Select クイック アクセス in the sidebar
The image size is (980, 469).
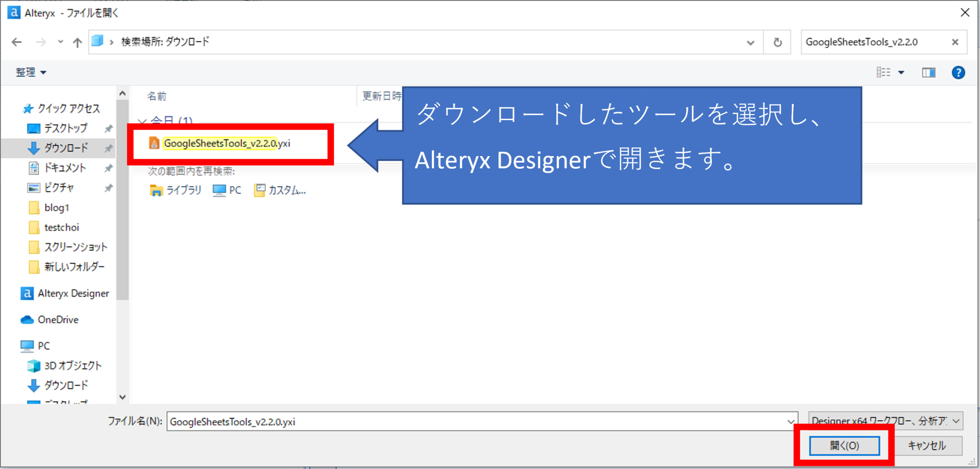click(x=61, y=109)
